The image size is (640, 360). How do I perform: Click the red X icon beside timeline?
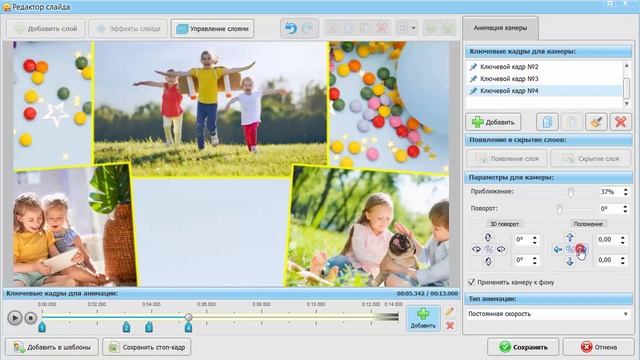coord(450,326)
